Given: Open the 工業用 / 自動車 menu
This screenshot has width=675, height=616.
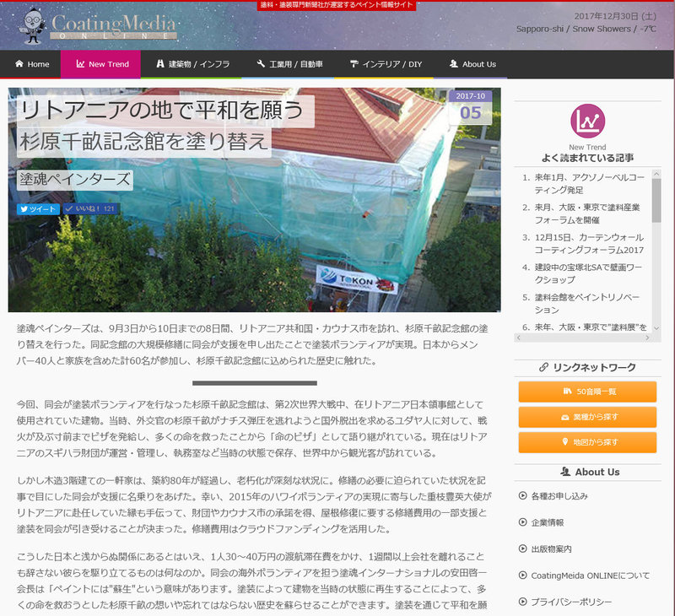Looking at the screenshot, I should click(289, 64).
